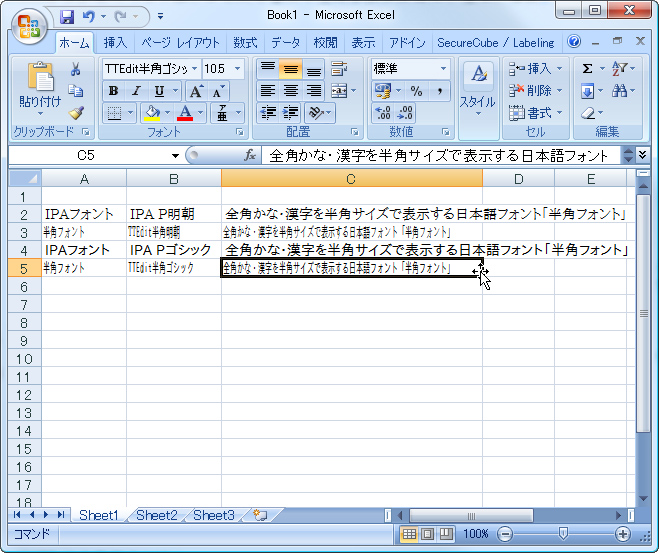Image resolution: width=659 pixels, height=553 pixels.
Task: Increase decimal places
Action: [383, 113]
